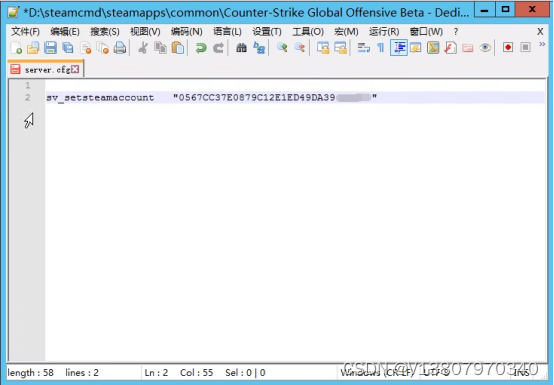Screen dimensions: 554x385
Task: Click the Copy toolbar icon
Action: coord(160,47)
